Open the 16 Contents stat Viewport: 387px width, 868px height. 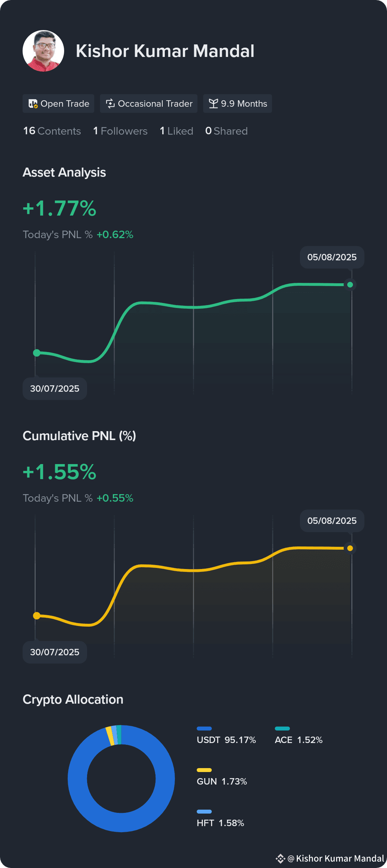click(x=52, y=131)
